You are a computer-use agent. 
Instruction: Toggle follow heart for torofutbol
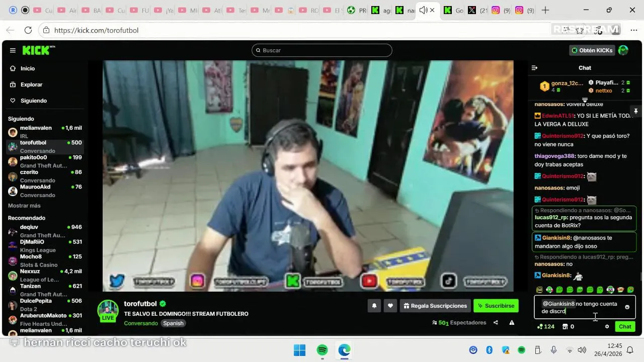coord(390,306)
